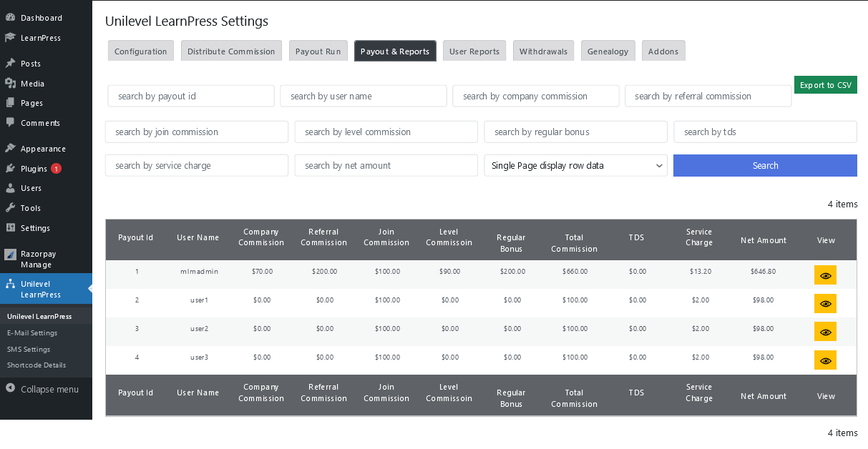The height and width of the screenshot is (449, 868).
Task: Open the Withdrawals tab
Action: coord(543,51)
